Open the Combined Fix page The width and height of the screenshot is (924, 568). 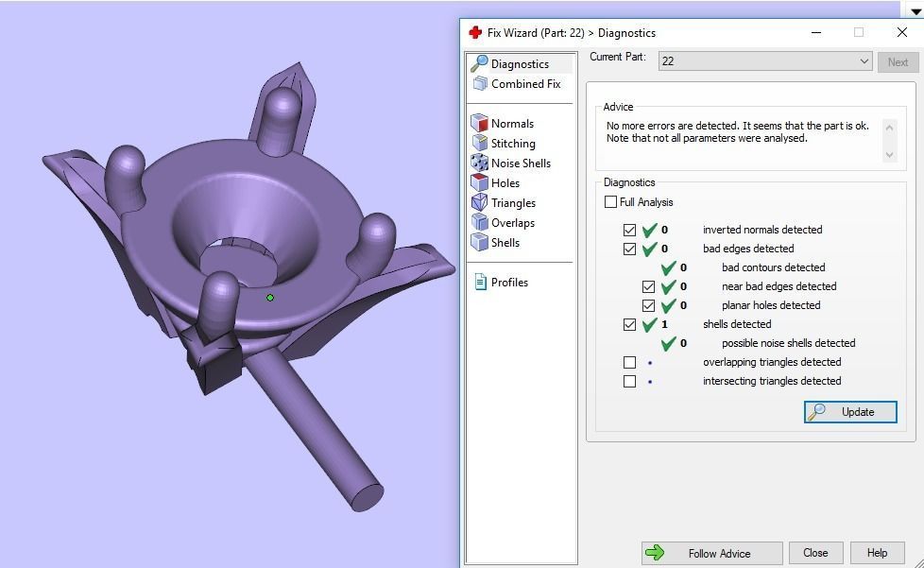(525, 84)
